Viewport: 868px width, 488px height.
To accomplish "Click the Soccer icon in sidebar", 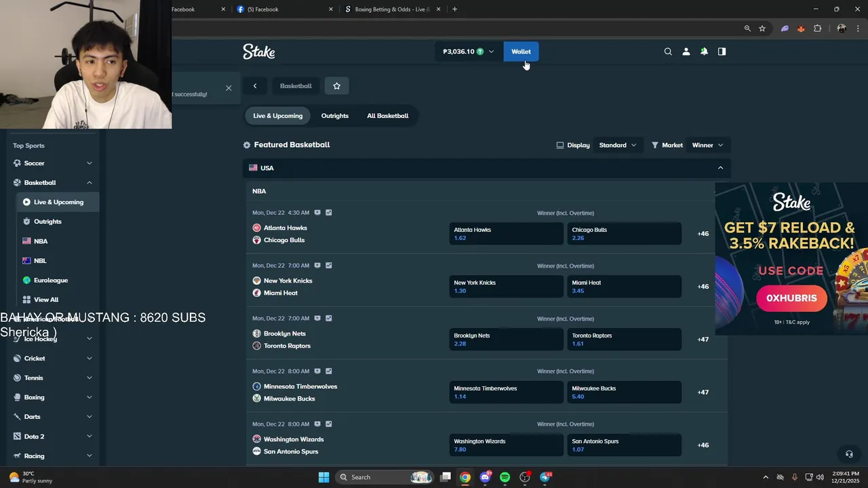I will (18, 163).
